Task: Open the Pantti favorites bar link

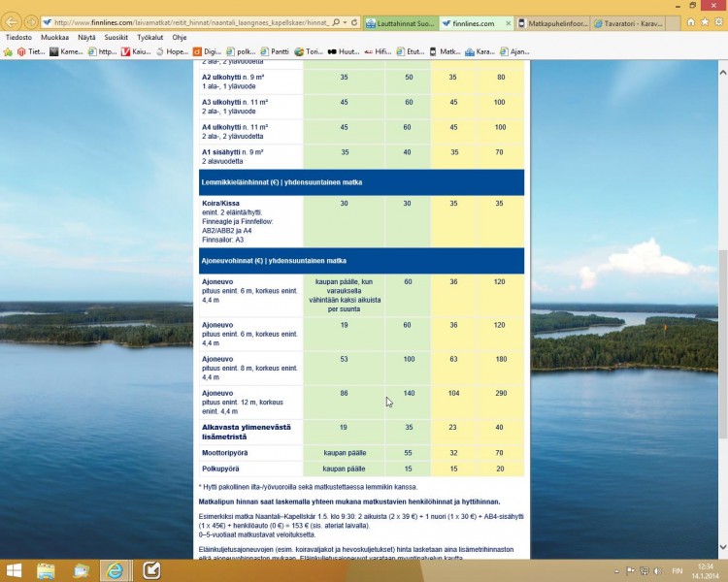Action: 275,51
